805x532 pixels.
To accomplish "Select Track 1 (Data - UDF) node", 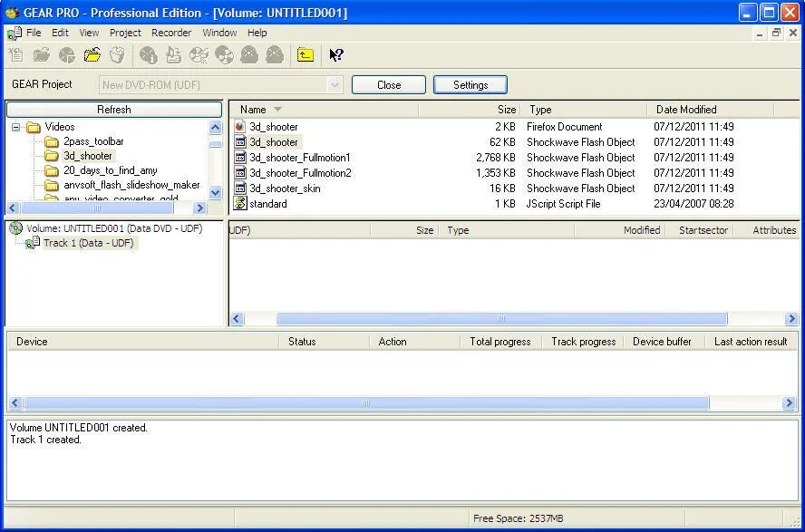I will 88,243.
